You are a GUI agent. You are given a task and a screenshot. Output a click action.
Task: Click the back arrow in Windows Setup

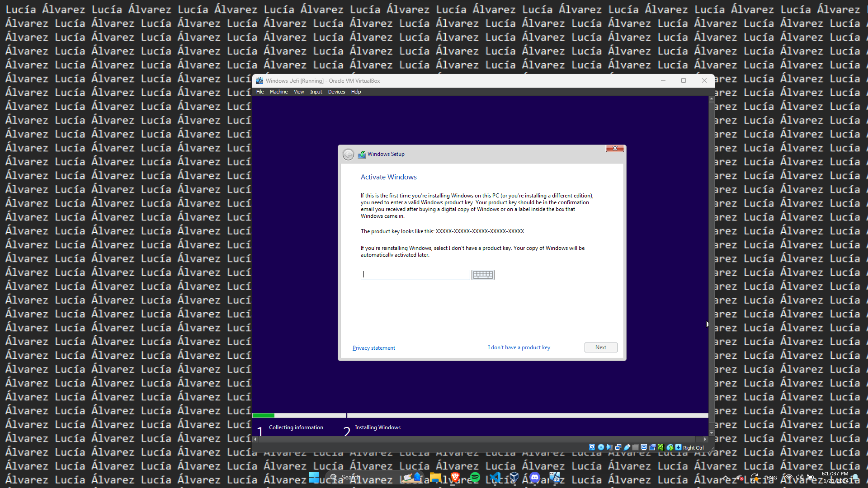click(348, 155)
